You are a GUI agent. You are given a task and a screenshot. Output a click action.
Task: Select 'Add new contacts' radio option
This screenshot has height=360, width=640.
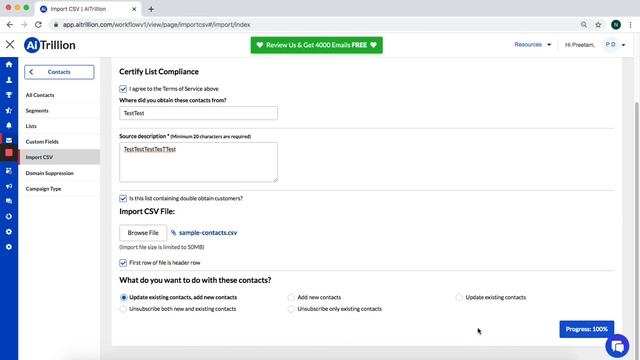[291, 298]
